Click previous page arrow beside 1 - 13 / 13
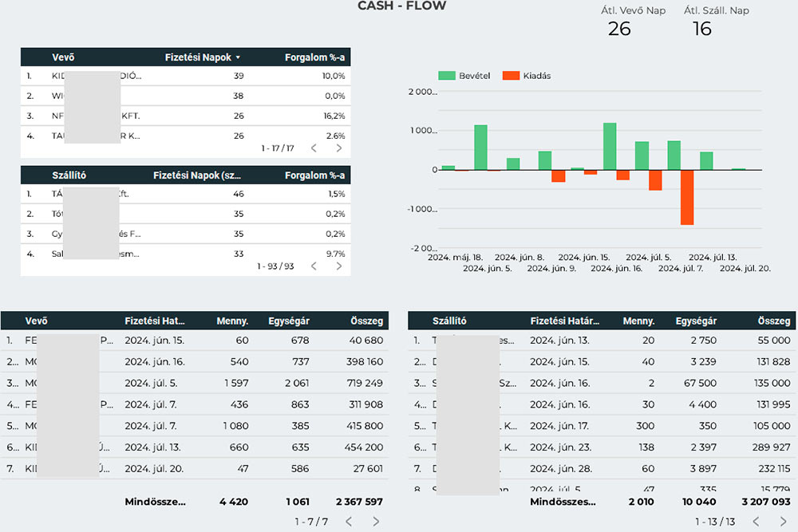 (755, 522)
